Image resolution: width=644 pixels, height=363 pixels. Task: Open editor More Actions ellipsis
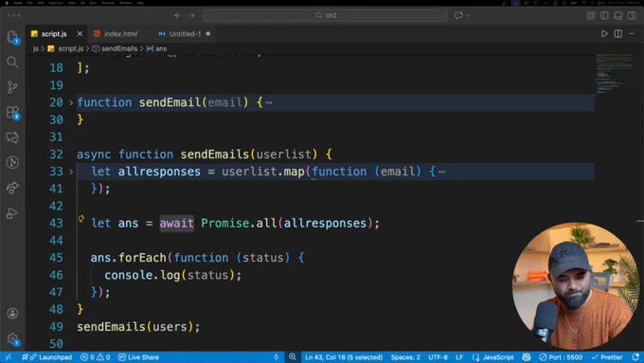pyautogui.click(x=632, y=34)
